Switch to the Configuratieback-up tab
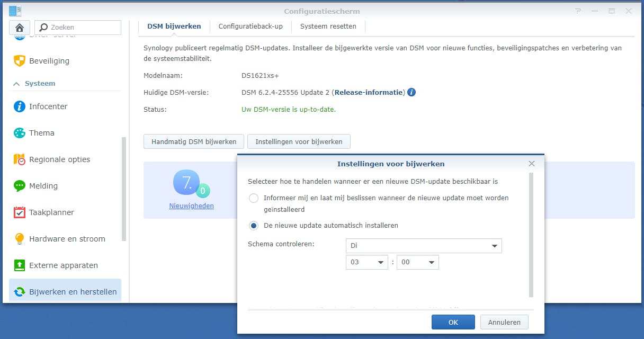Viewport: 644px width, 339px height. 251,26
